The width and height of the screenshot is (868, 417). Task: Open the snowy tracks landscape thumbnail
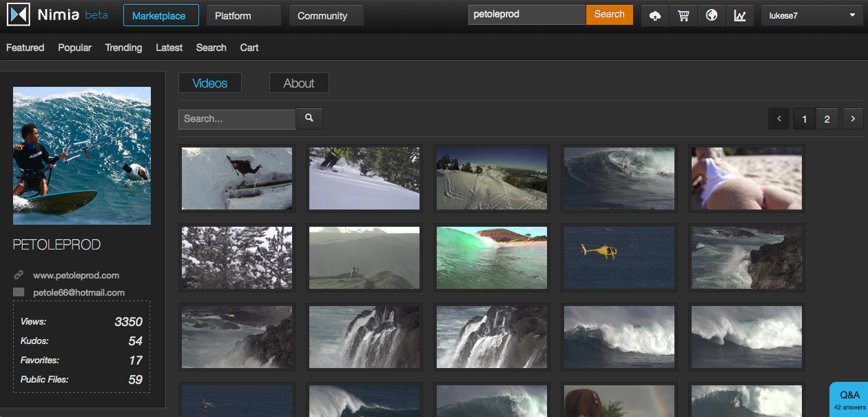coord(492,179)
